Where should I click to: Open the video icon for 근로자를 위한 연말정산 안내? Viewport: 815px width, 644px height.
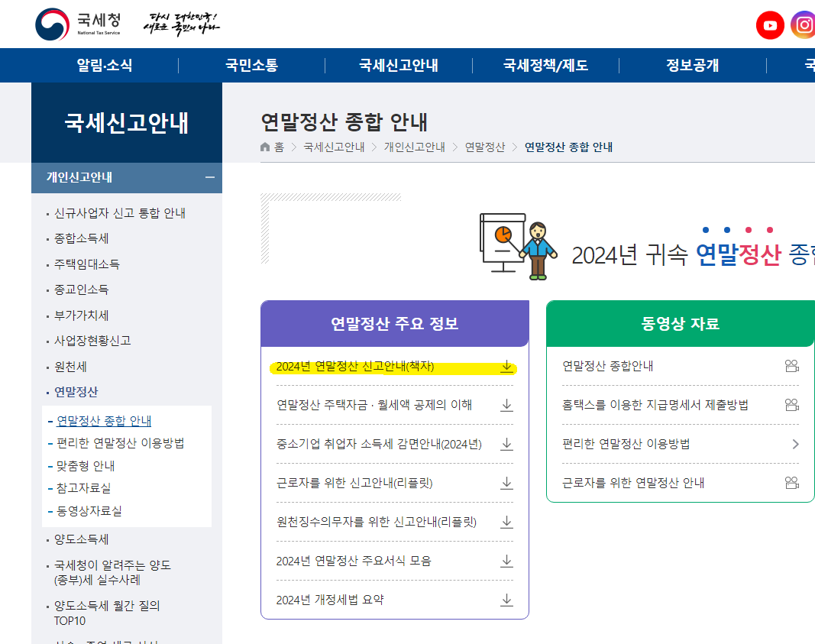792,484
